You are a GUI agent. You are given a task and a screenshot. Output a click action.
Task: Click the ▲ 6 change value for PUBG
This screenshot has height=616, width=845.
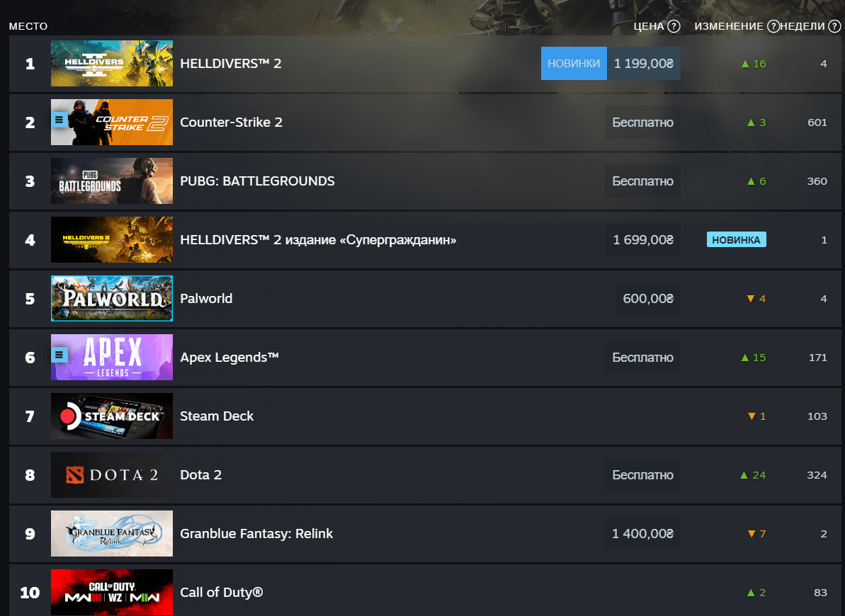756,181
